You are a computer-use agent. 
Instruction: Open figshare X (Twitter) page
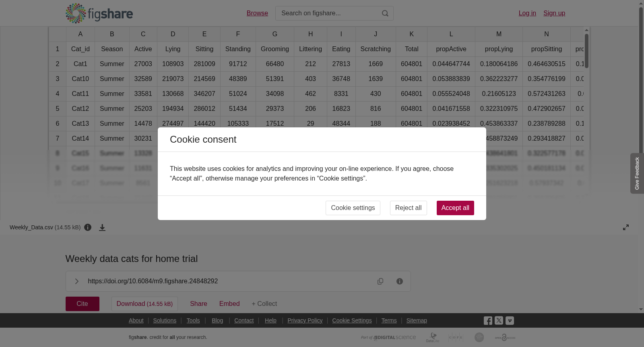(x=499, y=321)
